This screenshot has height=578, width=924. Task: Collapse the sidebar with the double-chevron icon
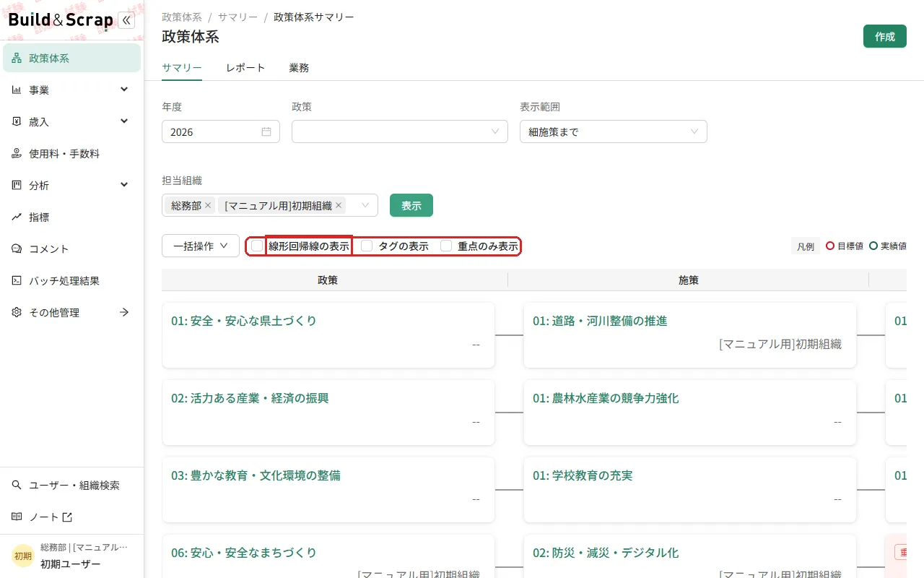click(x=126, y=20)
